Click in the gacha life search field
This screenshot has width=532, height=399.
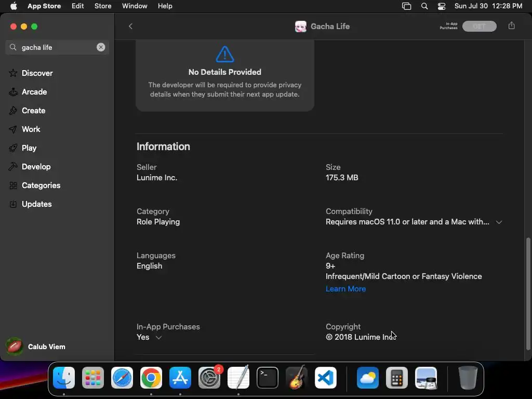57,47
